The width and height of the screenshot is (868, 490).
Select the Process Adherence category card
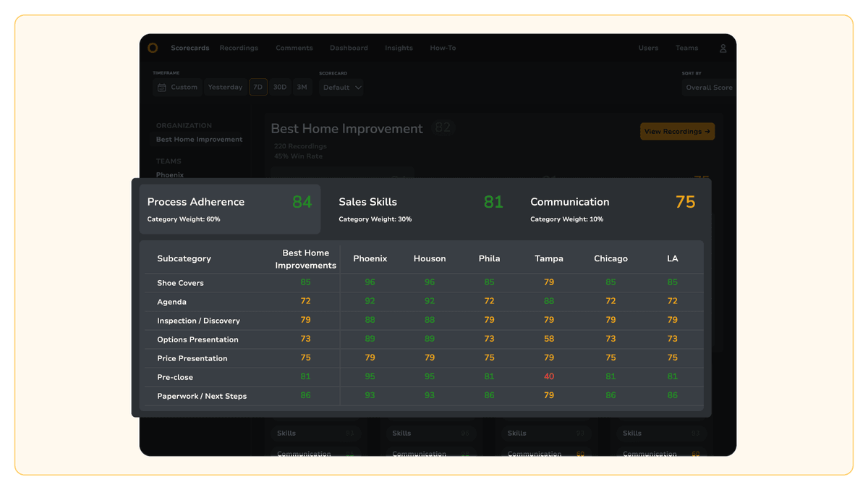click(229, 208)
